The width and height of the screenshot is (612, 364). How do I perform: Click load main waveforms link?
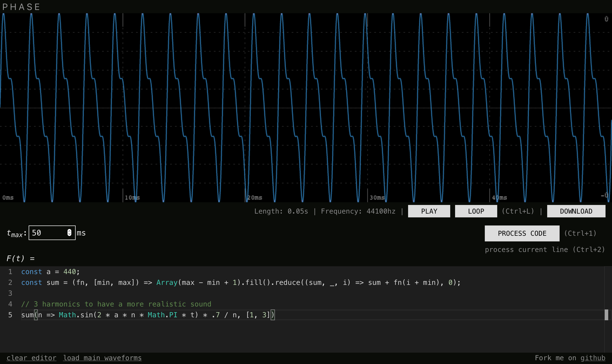(x=102, y=358)
